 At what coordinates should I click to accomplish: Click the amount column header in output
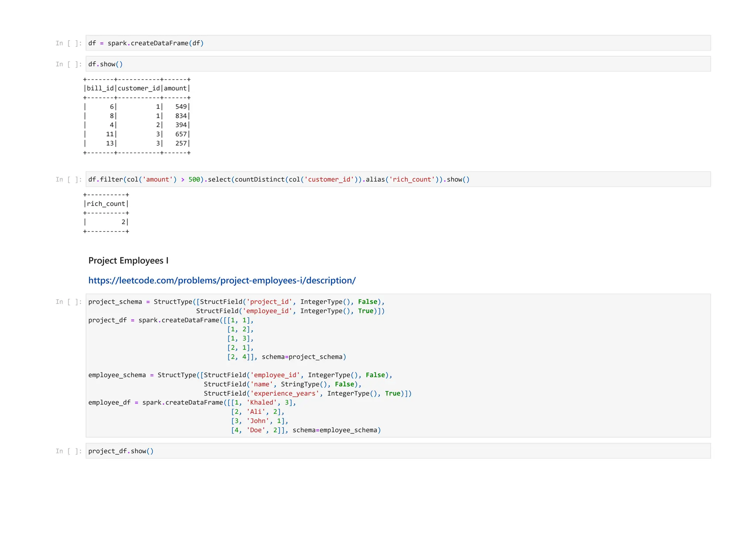pos(175,88)
